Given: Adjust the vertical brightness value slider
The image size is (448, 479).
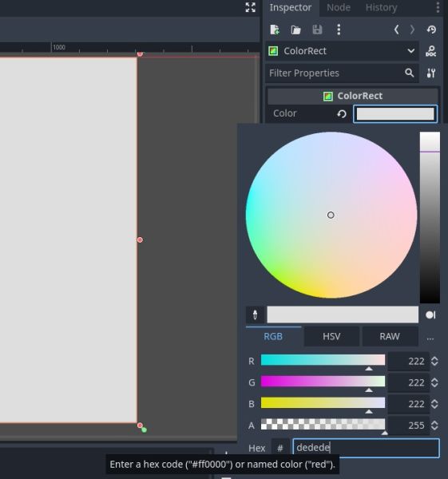Looking at the screenshot, I should coord(430,217).
